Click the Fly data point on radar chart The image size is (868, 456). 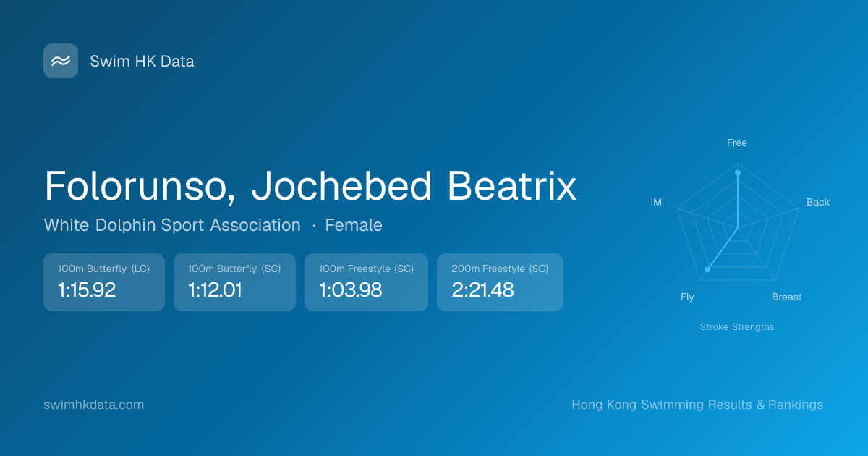[707, 269]
